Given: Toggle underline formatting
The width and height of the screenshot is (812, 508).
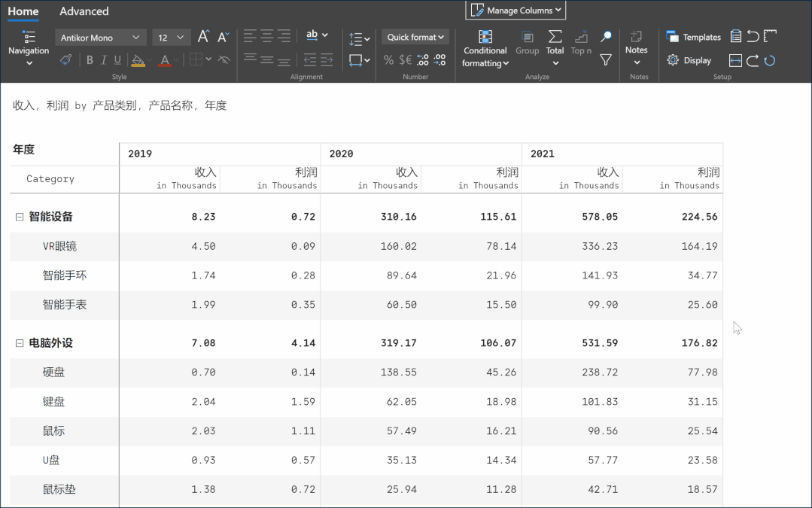Looking at the screenshot, I should [x=117, y=60].
